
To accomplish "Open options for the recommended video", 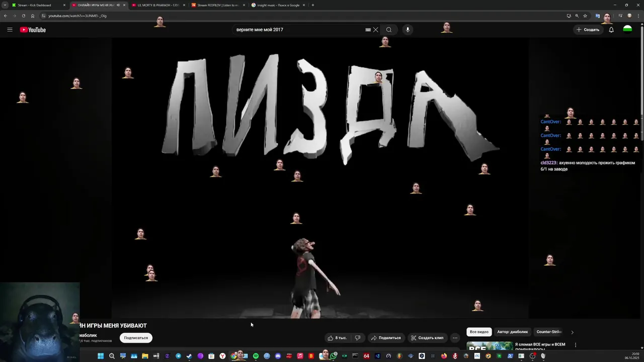I will tap(576, 345).
